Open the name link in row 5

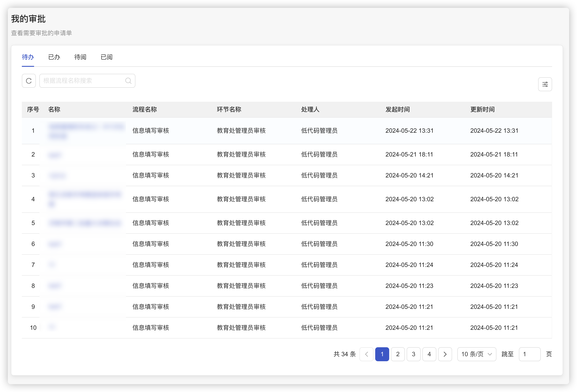(x=85, y=223)
